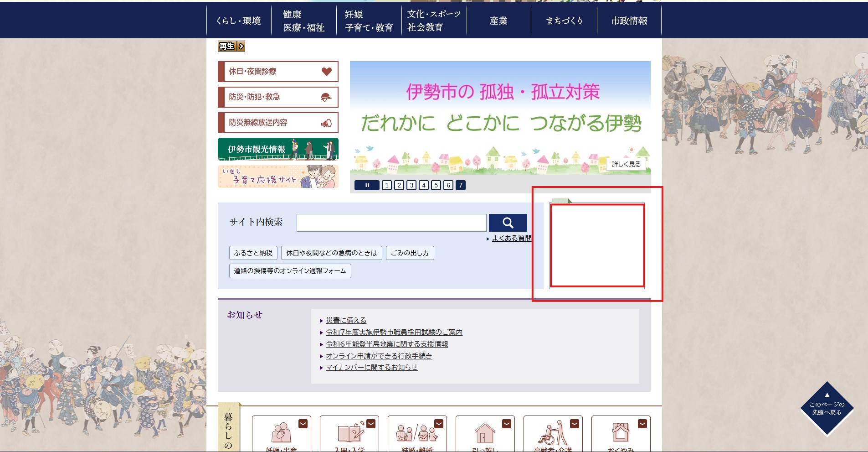Expand the 引っ越し card dropdown arrow
The height and width of the screenshot is (452, 868).
pyautogui.click(x=507, y=424)
